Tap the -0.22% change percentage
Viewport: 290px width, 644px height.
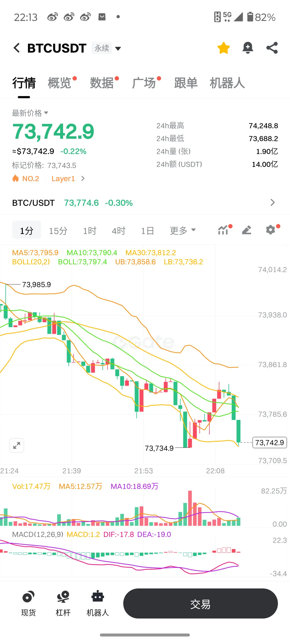coord(73,151)
